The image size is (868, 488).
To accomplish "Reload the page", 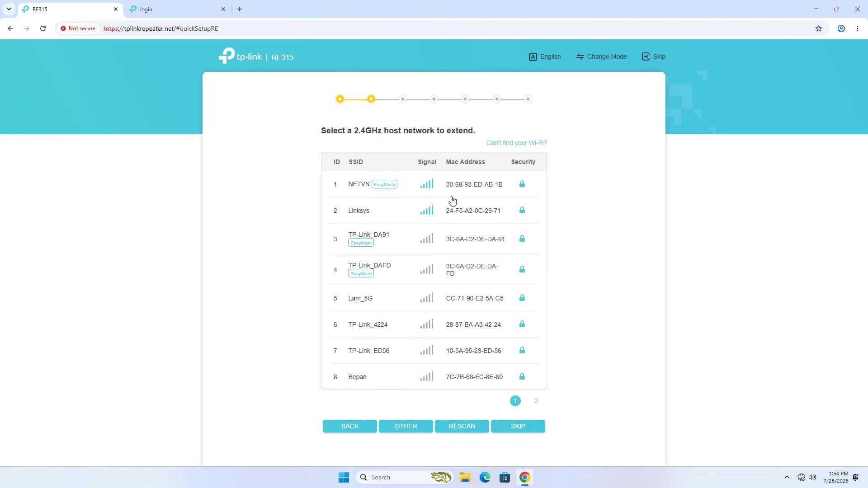I will pyautogui.click(x=43, y=28).
